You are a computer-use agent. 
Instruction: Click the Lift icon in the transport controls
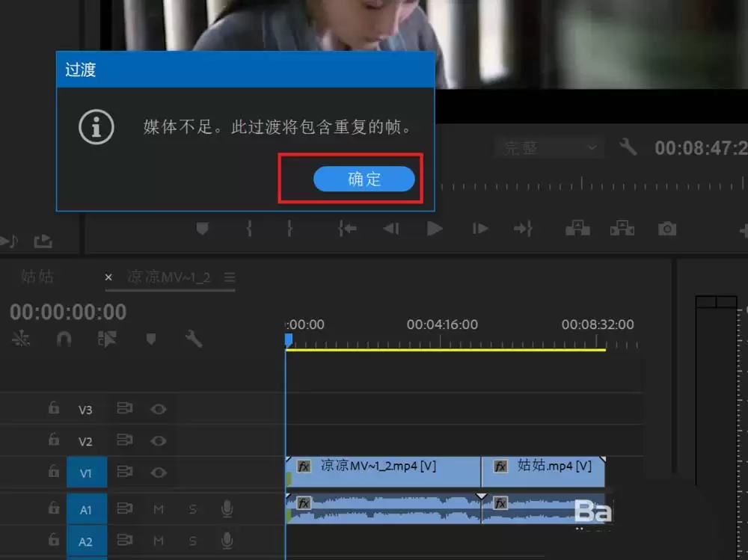577,230
